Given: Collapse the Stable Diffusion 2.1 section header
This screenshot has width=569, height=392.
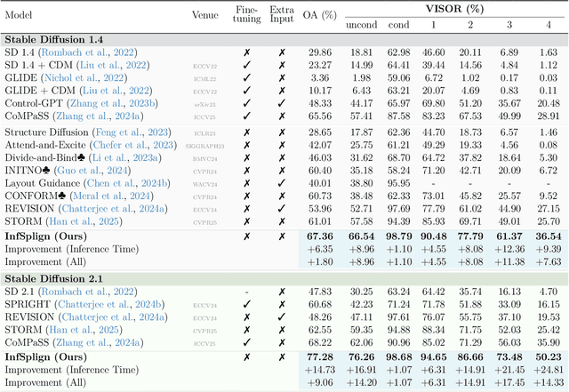Looking at the screenshot, I should (52, 278).
